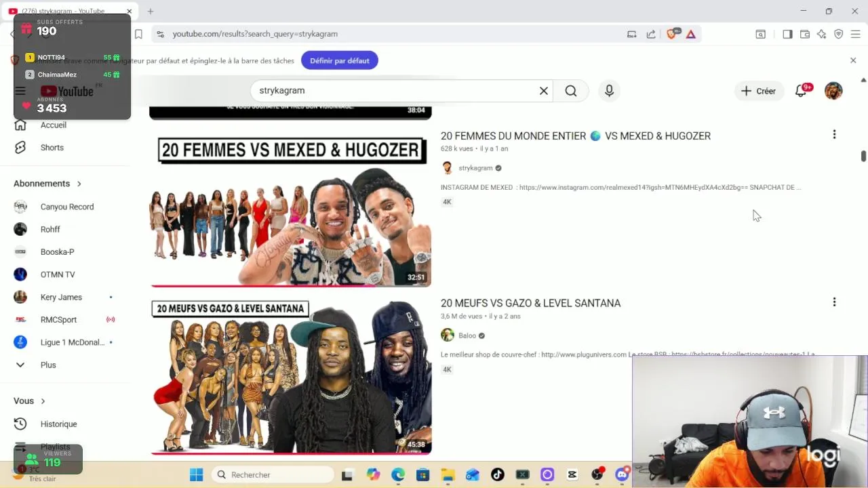The image size is (868, 488).
Task: Open YouTube notifications bell
Action: click(801, 91)
